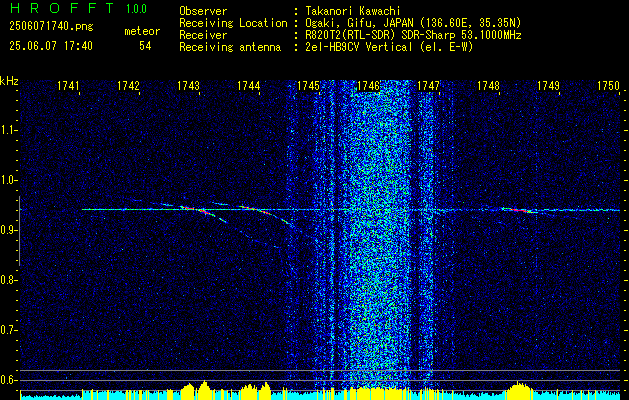Click the version number 1.0.0
The width and height of the screenshot is (629, 400).
(x=136, y=9)
